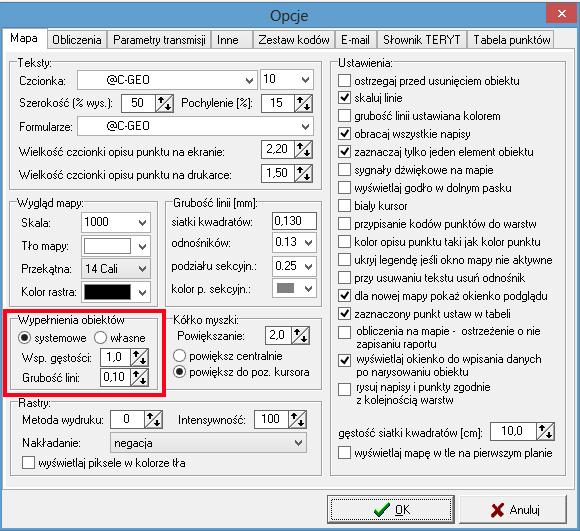Click the Metoda wydruku stepper icon
Screen dimensions: 580x531
[153, 420]
